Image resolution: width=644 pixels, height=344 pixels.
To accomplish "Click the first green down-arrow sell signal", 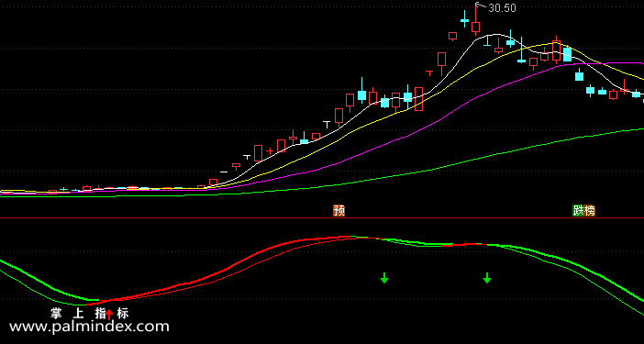I will (x=384, y=278).
